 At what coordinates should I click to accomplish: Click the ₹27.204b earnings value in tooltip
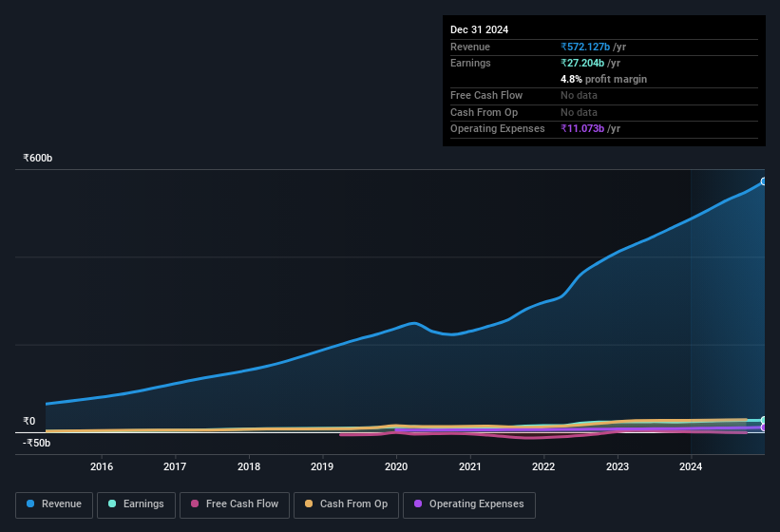pos(582,63)
